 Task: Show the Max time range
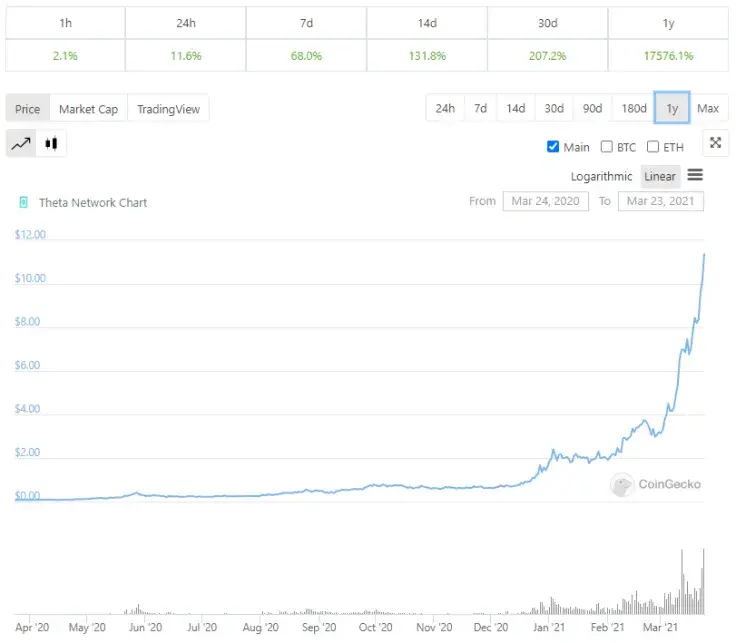click(x=708, y=108)
